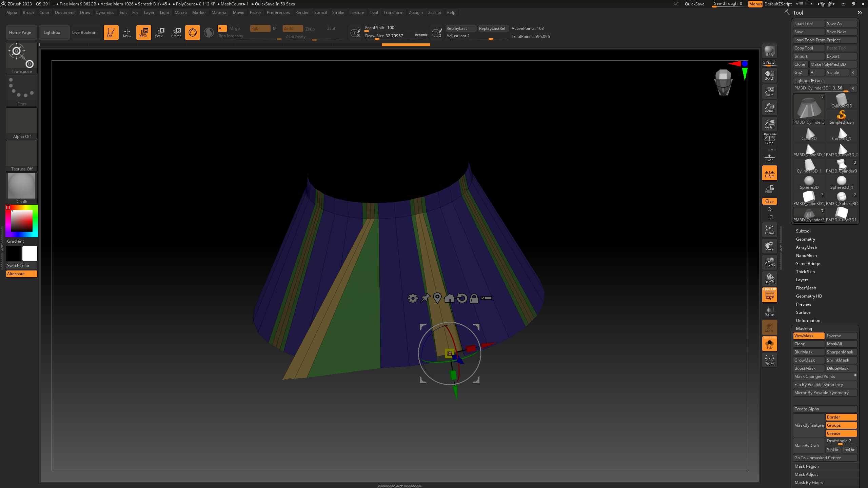This screenshot has width=868, height=488.
Task: Click the gizmo lock icon
Action: pos(474,298)
